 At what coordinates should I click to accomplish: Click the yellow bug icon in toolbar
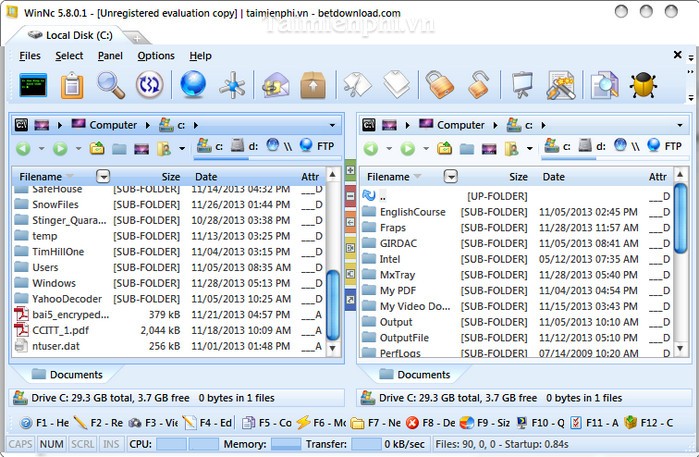(644, 86)
